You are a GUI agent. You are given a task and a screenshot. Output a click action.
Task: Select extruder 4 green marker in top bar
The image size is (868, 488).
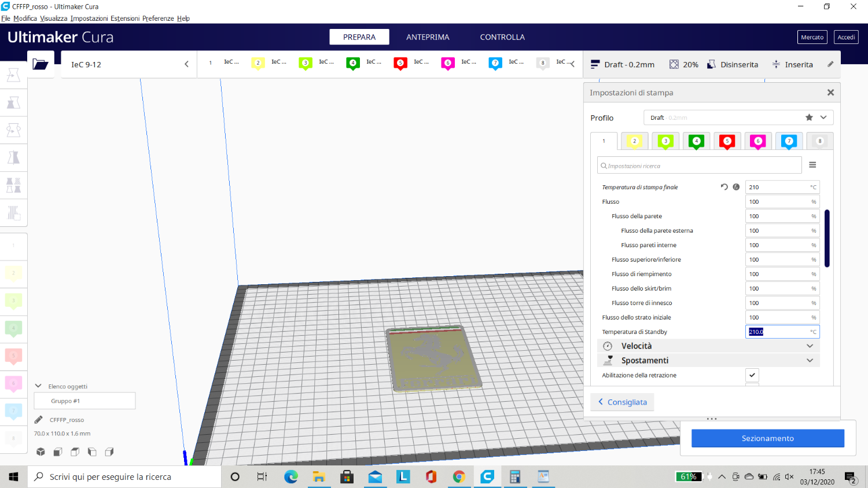(353, 63)
